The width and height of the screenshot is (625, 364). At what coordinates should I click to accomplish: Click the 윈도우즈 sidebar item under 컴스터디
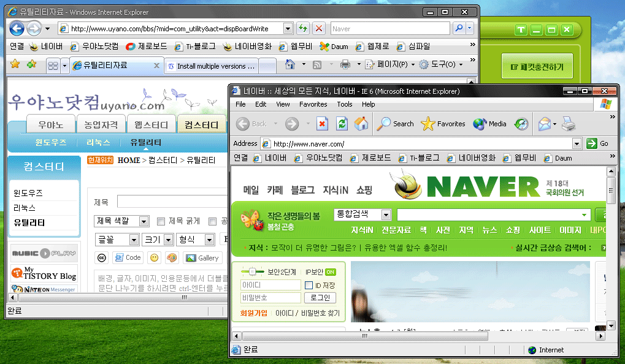[x=28, y=193]
